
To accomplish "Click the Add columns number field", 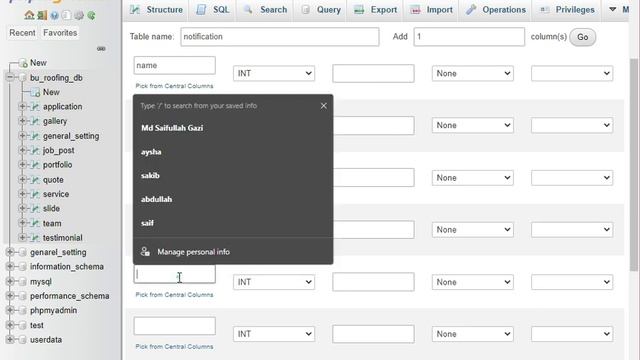I will pyautogui.click(x=469, y=37).
